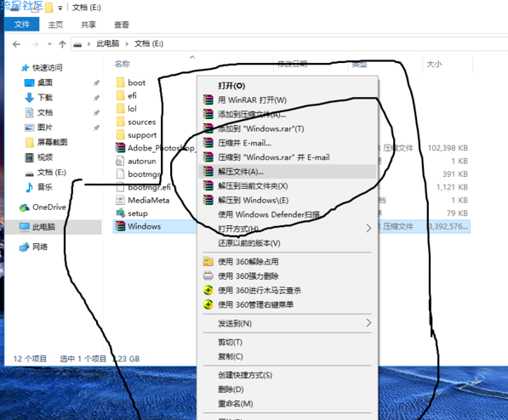Click 此电脑 in the address bar

(x=108, y=43)
